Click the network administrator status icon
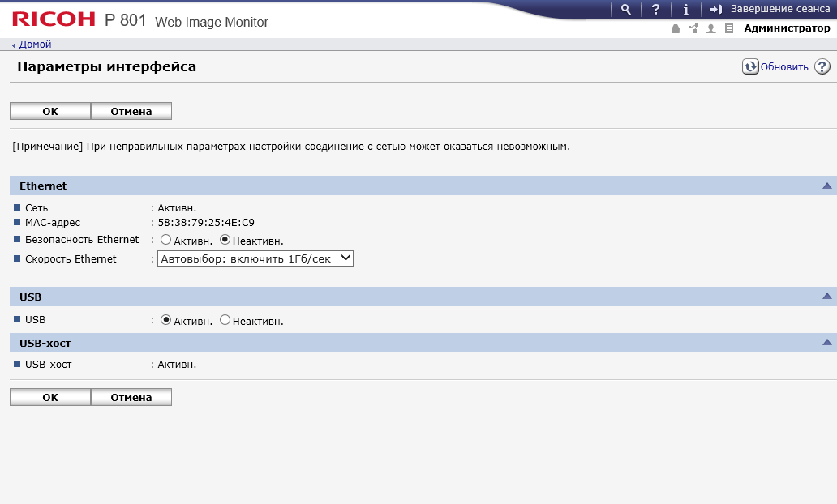This screenshot has width=837, height=504. 693,28
